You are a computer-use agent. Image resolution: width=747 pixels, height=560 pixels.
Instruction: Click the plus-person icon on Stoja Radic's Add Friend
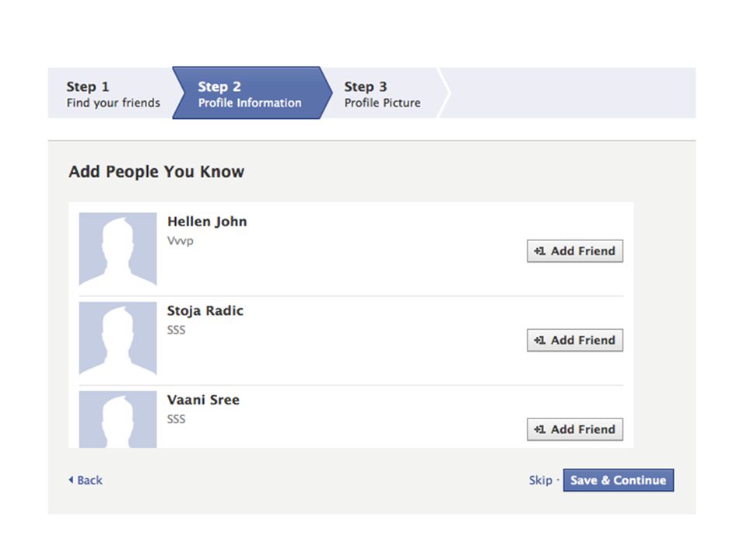pos(539,340)
